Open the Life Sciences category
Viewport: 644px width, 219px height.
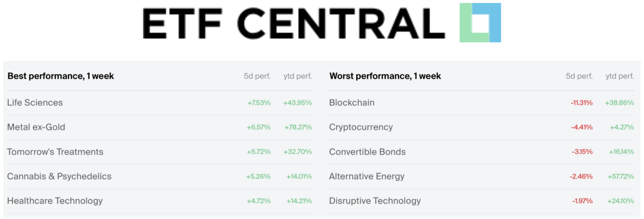click(35, 103)
